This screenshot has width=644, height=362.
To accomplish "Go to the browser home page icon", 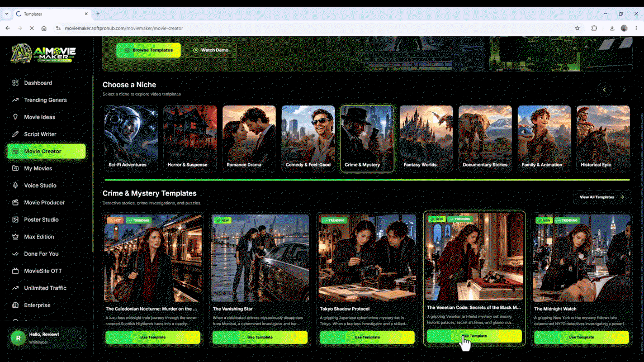I will (x=44, y=28).
